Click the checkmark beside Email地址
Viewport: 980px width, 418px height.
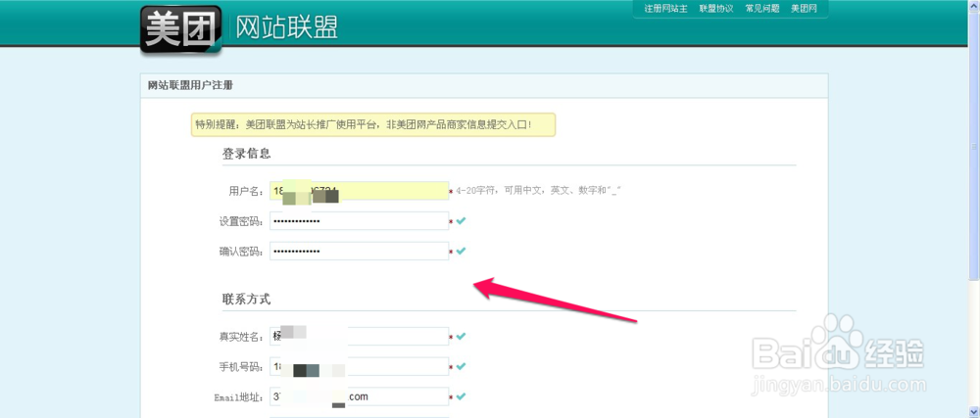pyautogui.click(x=462, y=396)
